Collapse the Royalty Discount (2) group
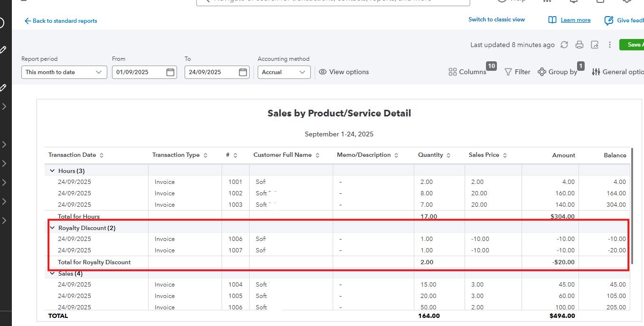 coord(52,228)
